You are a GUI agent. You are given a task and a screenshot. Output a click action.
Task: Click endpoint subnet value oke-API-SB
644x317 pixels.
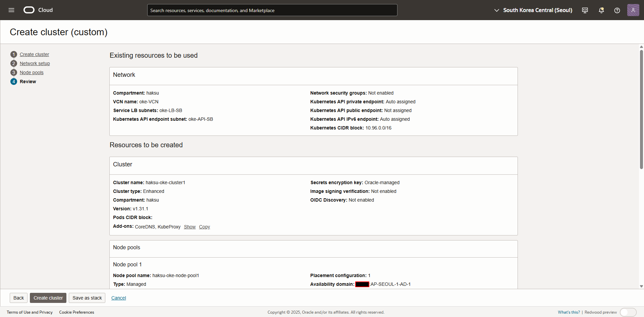(x=201, y=119)
